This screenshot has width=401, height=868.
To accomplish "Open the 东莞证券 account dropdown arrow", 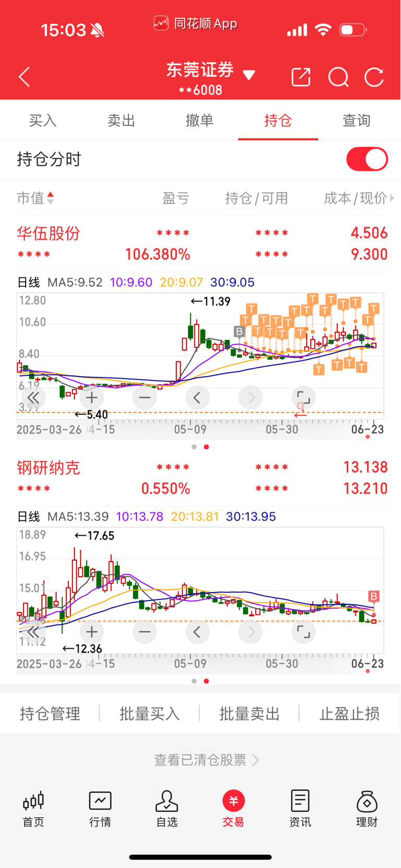I will tap(249, 75).
